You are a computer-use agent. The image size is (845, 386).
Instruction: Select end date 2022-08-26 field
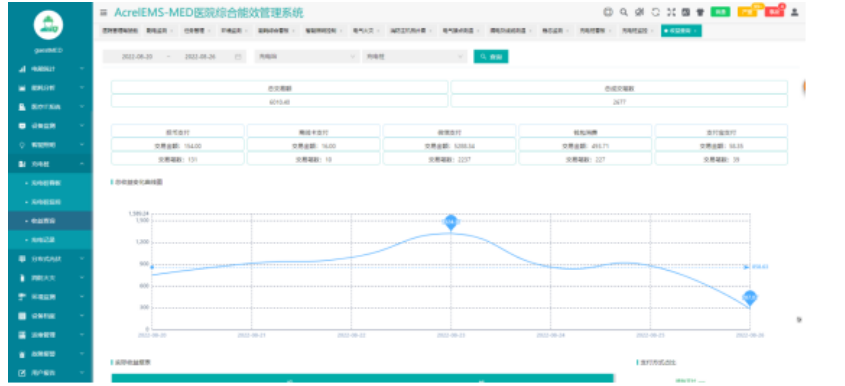point(200,57)
